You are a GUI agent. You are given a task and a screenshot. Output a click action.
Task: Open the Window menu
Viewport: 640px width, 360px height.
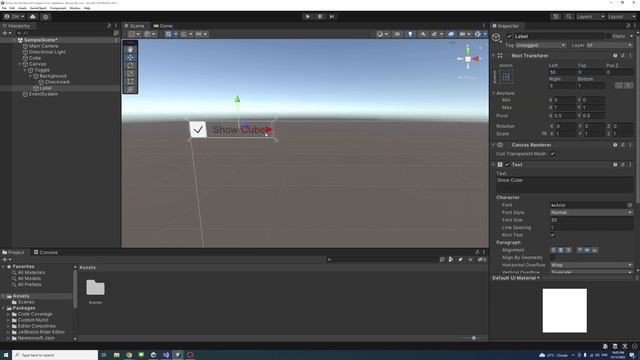[x=75, y=8]
